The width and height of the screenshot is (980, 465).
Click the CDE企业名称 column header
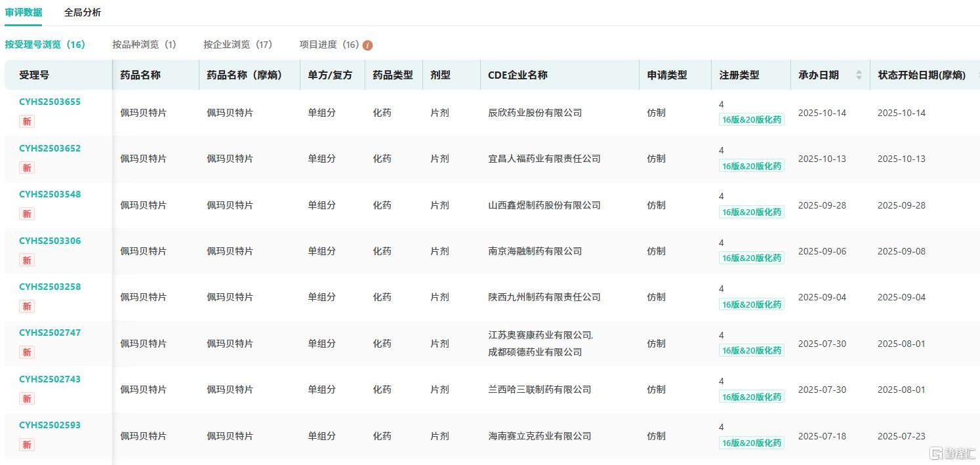pos(518,75)
